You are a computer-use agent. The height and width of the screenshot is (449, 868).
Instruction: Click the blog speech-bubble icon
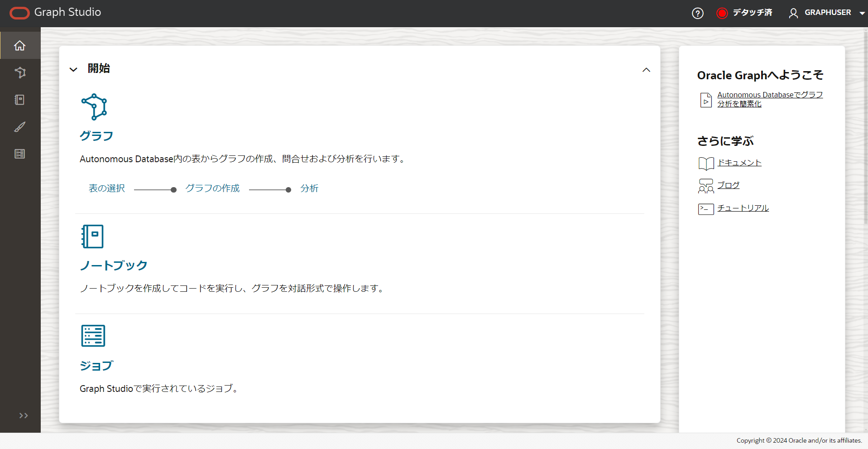[705, 186]
